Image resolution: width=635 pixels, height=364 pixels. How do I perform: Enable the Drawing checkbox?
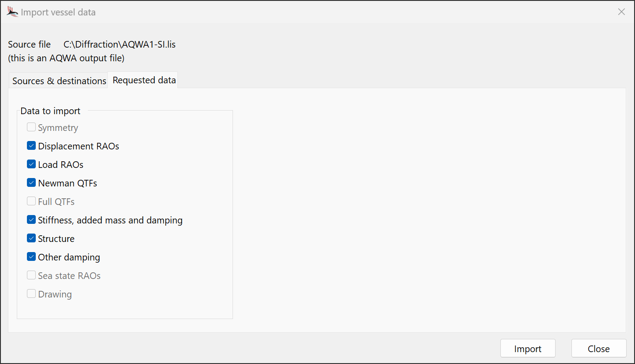point(31,294)
